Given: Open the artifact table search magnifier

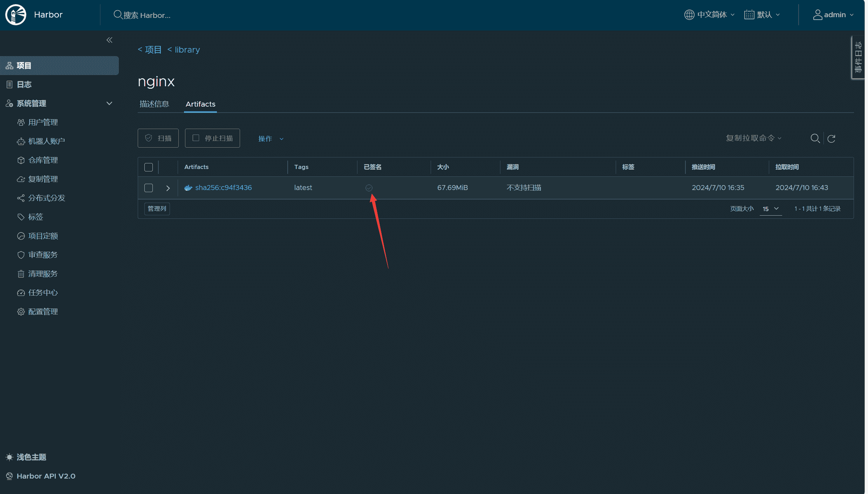Looking at the screenshot, I should pos(815,138).
